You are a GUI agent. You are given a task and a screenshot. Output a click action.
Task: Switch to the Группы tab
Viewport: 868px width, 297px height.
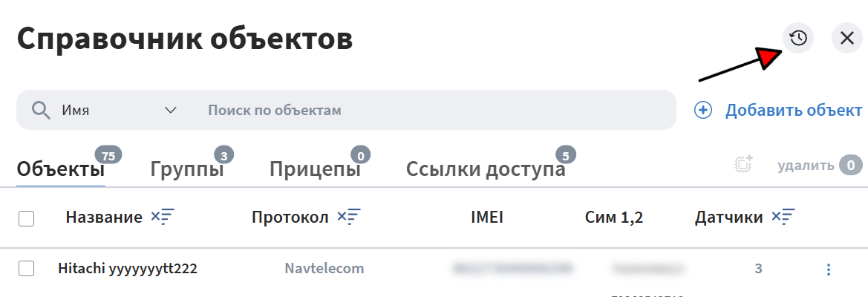tap(187, 169)
